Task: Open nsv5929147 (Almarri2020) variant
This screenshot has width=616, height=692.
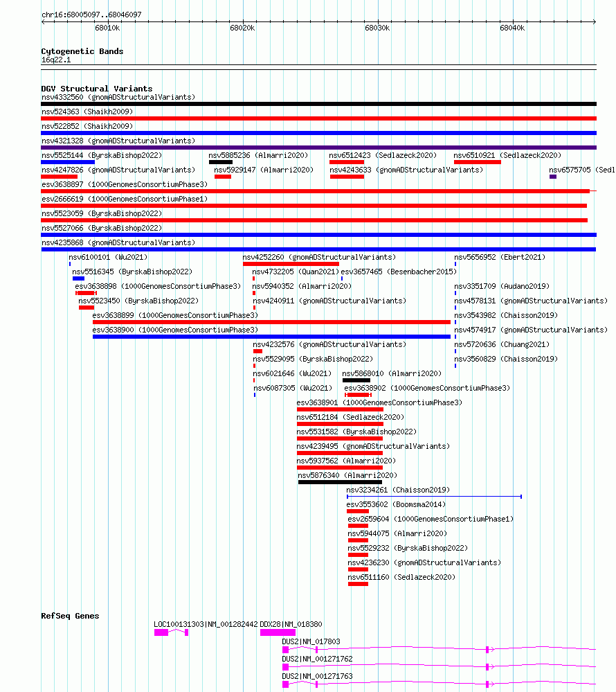Action: point(264,170)
